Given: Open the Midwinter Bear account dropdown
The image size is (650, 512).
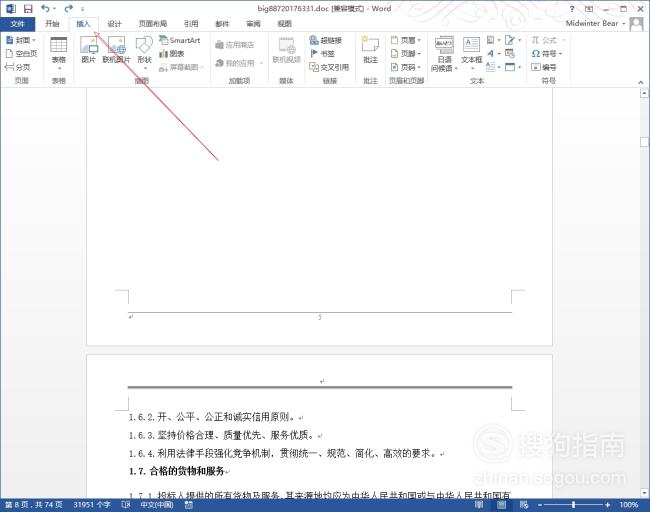Looking at the screenshot, I should 595,24.
